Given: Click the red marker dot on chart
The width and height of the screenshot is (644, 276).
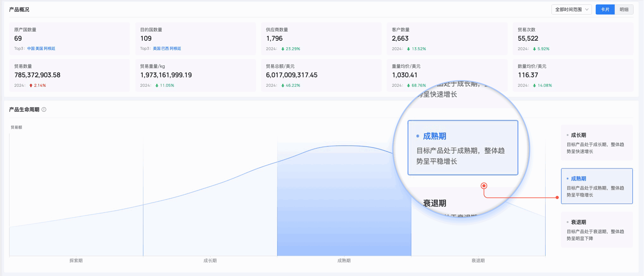Looking at the screenshot, I should (x=484, y=186).
